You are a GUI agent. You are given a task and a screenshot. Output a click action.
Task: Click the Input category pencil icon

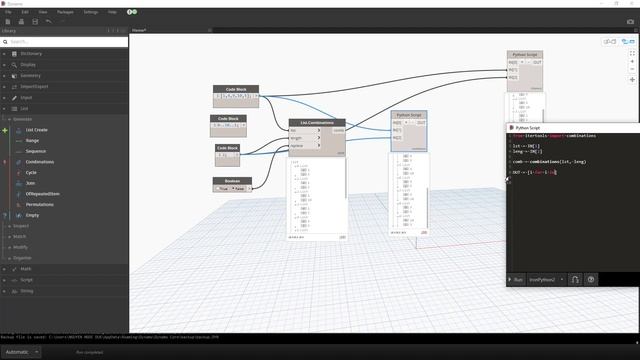pos(14,98)
